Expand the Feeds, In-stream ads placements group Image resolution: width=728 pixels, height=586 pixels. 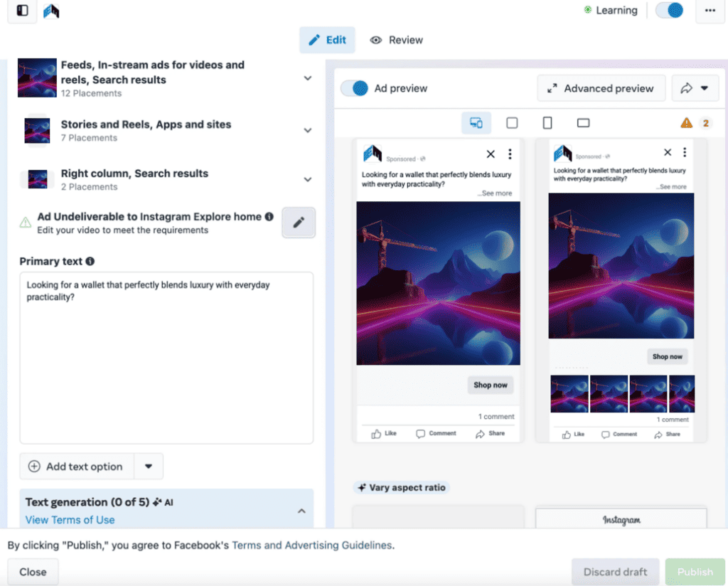click(307, 78)
